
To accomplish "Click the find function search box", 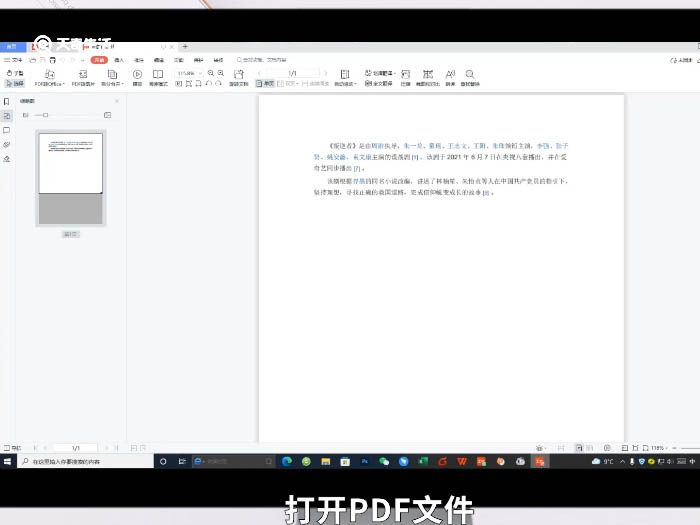I will click(262, 60).
